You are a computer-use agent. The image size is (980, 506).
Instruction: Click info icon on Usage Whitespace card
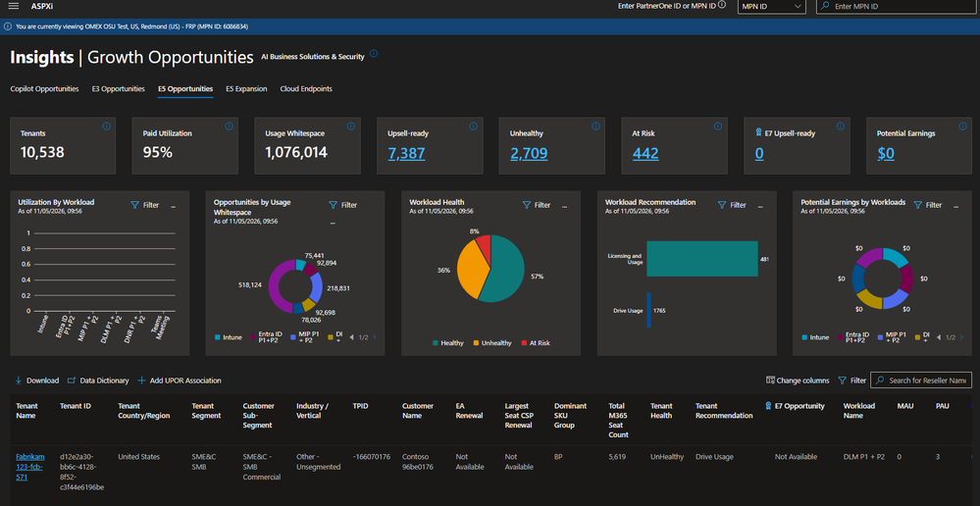point(350,126)
